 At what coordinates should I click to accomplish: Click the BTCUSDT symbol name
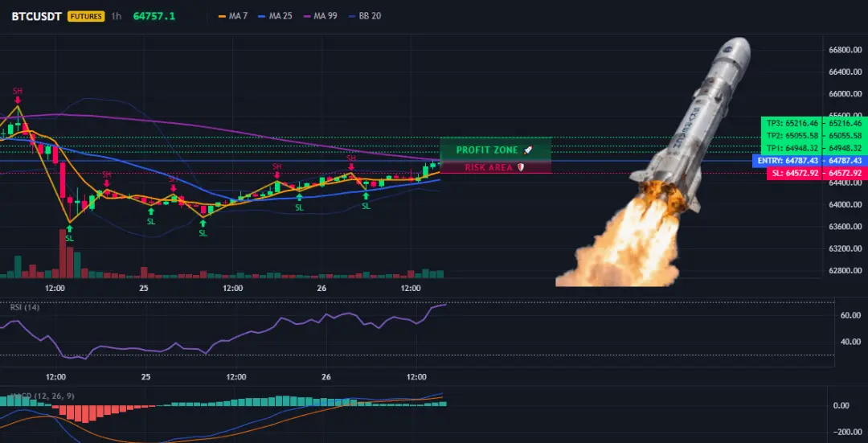coord(36,16)
